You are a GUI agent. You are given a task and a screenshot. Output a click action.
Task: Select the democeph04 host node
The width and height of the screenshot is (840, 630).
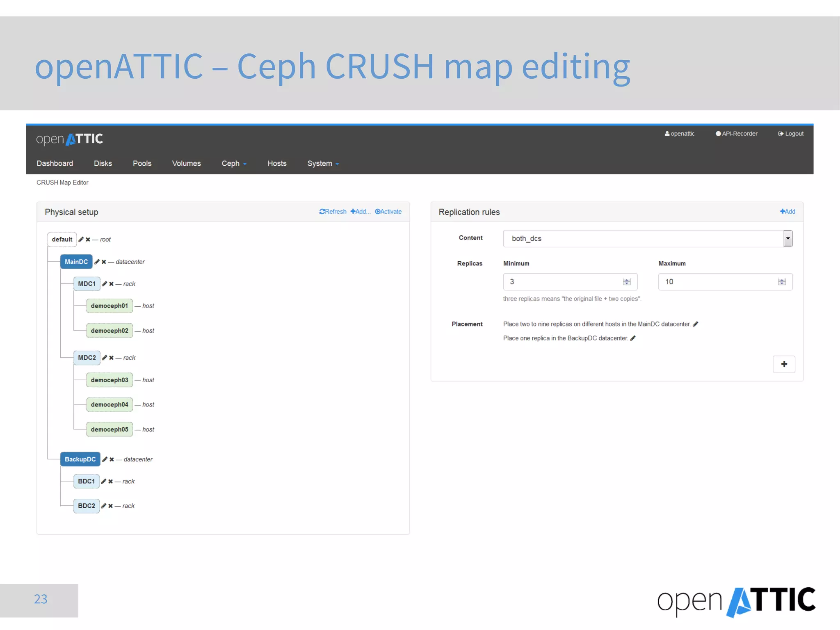tap(110, 405)
